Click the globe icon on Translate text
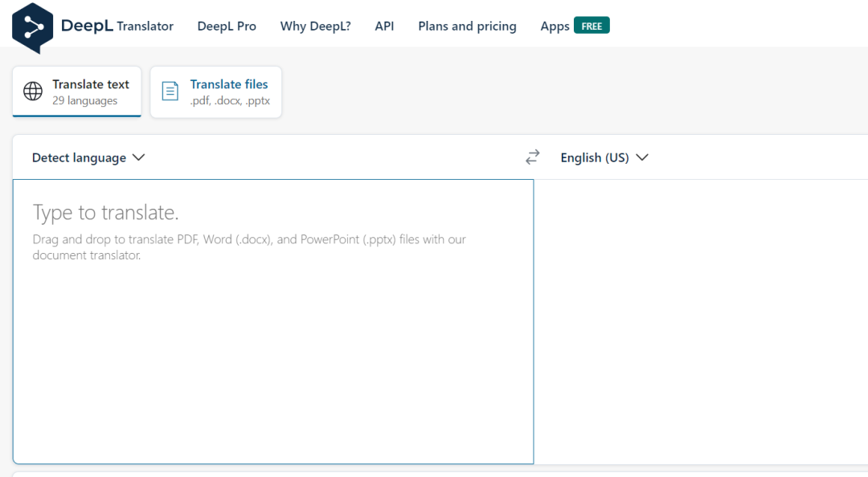 pyautogui.click(x=33, y=92)
